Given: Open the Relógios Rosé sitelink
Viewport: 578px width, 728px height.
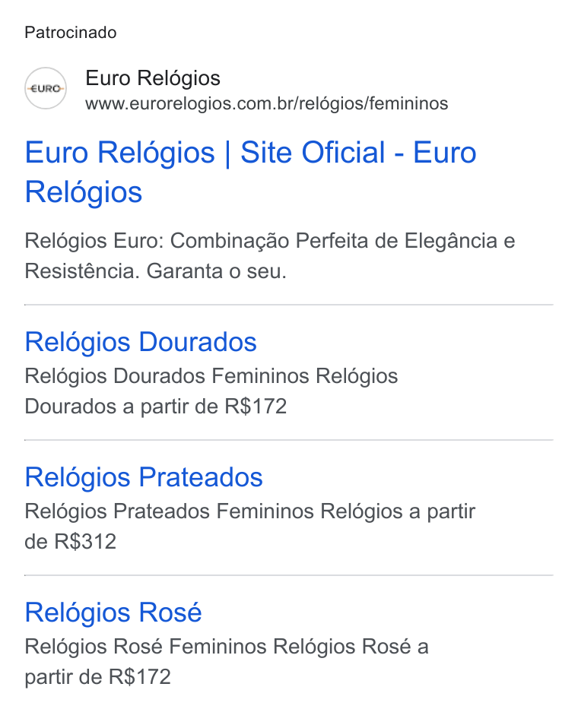Looking at the screenshot, I should pos(113,612).
